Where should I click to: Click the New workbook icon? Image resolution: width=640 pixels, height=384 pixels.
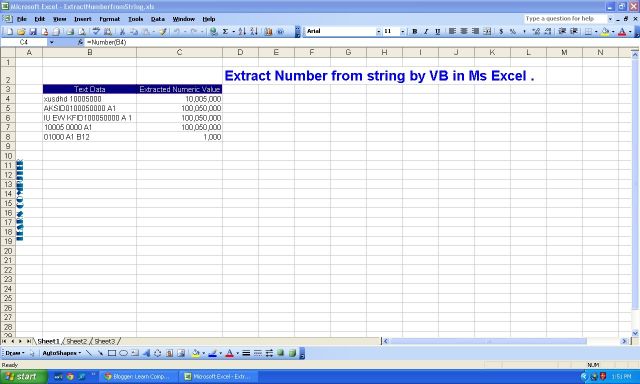coord(9,31)
